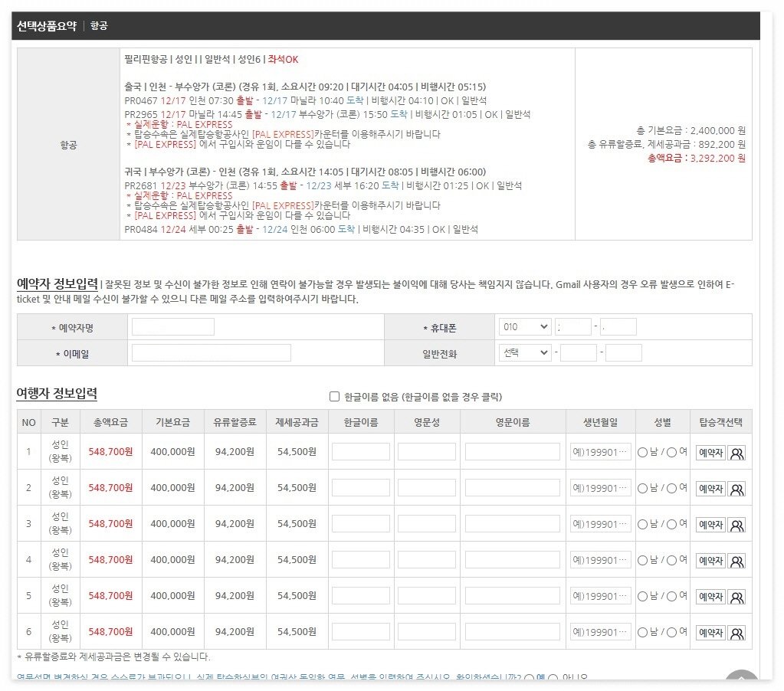
Task: Open passenger list icon for traveler 3
Action: click(x=736, y=525)
